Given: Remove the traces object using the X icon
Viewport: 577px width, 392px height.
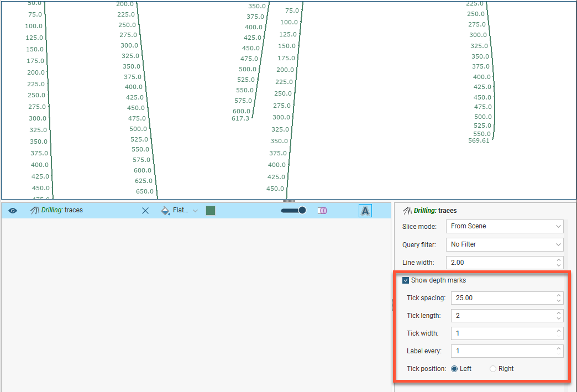Looking at the screenshot, I should pos(145,211).
